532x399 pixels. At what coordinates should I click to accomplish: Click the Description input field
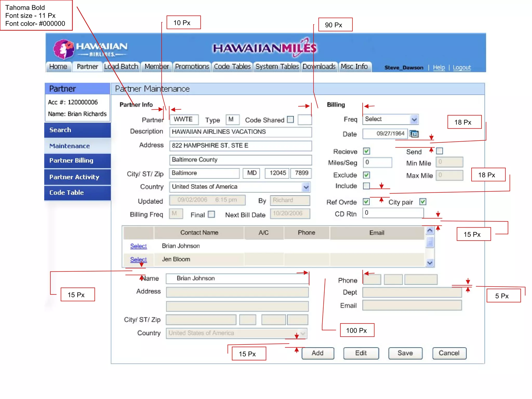(x=240, y=132)
